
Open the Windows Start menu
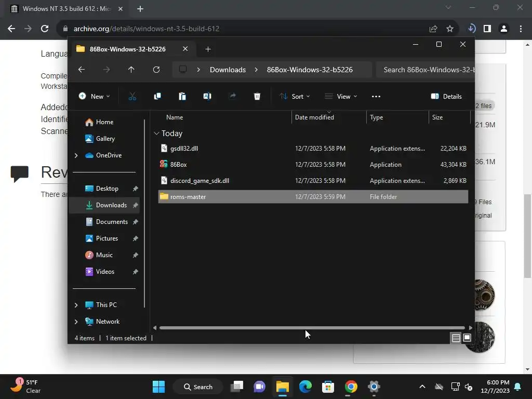click(158, 387)
